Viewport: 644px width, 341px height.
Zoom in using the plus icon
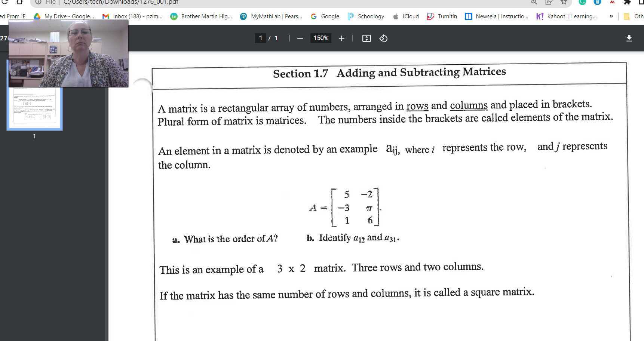pyautogui.click(x=341, y=38)
